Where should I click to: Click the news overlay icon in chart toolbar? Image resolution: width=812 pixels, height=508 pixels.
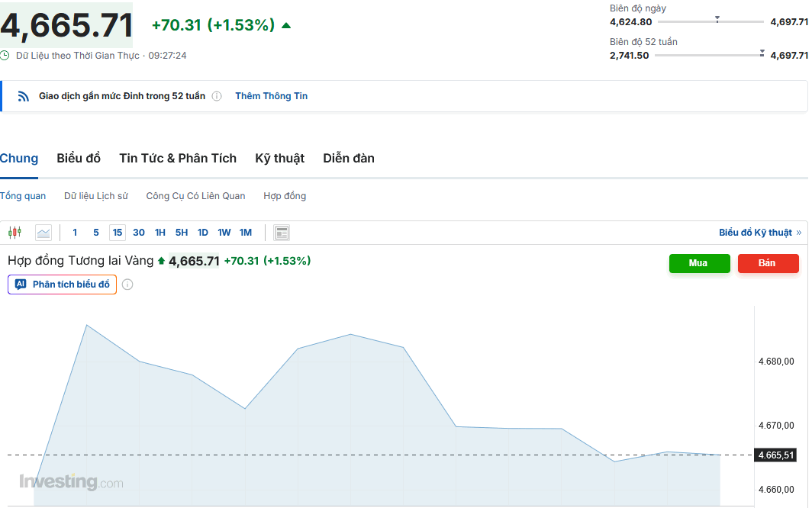click(x=282, y=233)
